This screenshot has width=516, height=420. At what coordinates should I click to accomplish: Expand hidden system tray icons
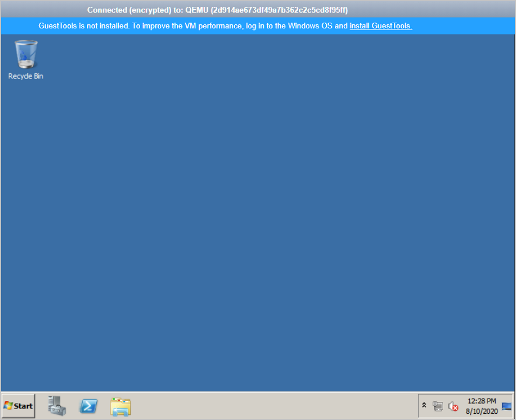click(424, 406)
